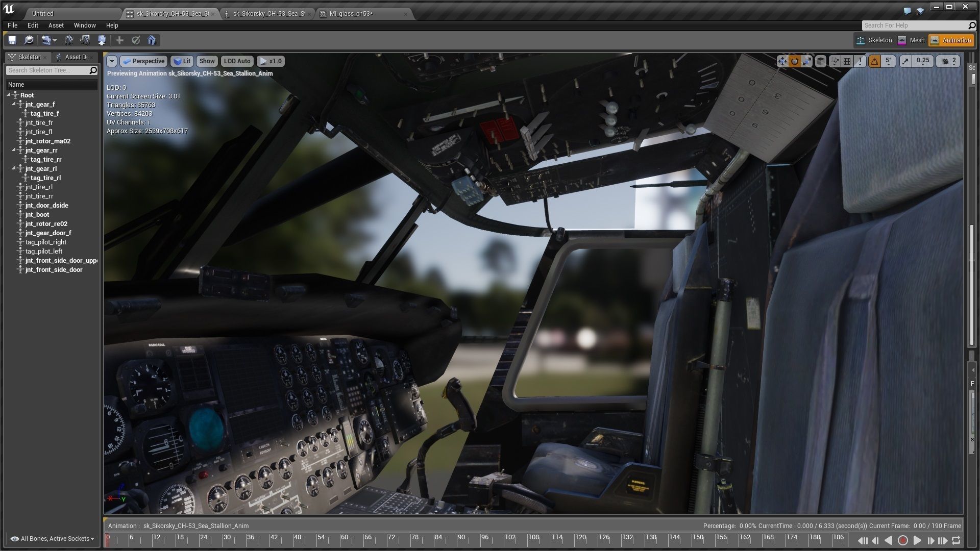Open the LOD Auto dropdown
Screen dimensions: 980x551
(x=237, y=61)
